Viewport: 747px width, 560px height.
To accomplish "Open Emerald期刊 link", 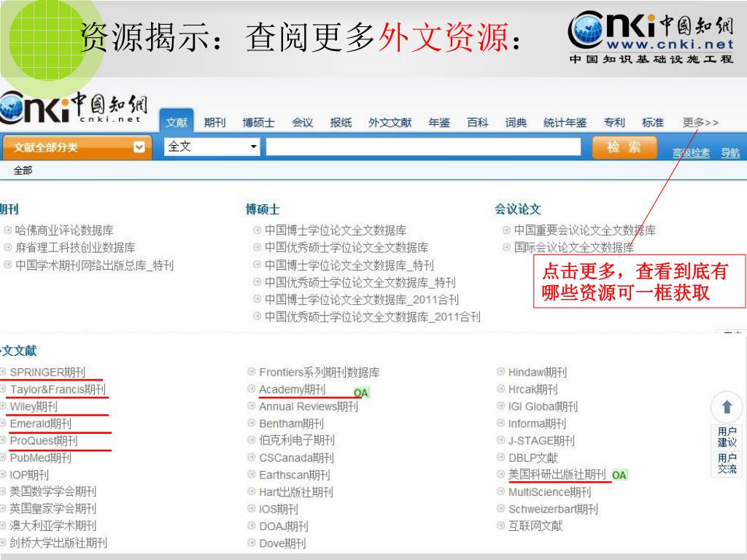I will [x=41, y=424].
